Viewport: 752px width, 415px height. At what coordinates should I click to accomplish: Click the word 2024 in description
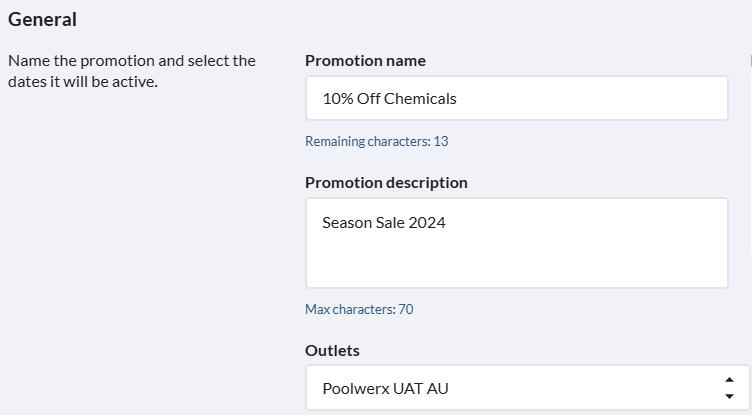(x=427, y=222)
